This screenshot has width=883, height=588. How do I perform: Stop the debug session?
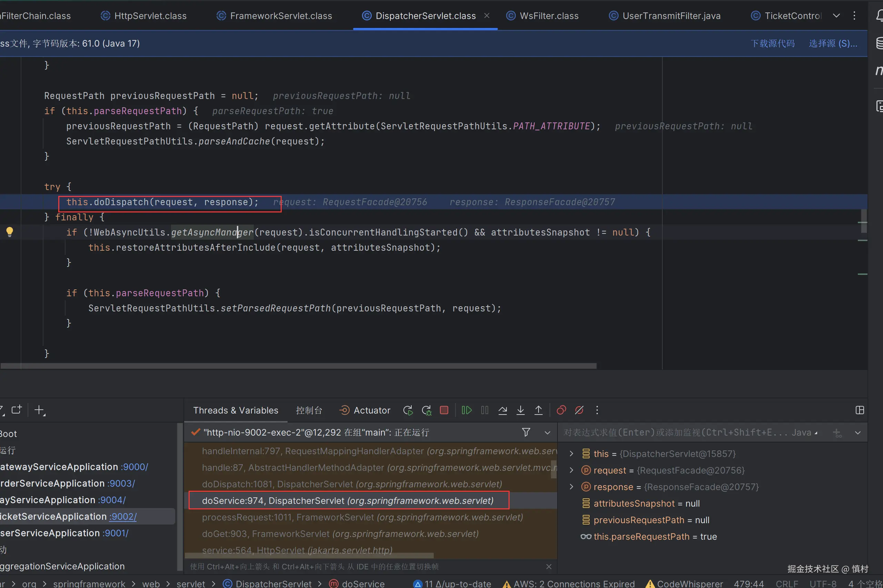tap(444, 410)
